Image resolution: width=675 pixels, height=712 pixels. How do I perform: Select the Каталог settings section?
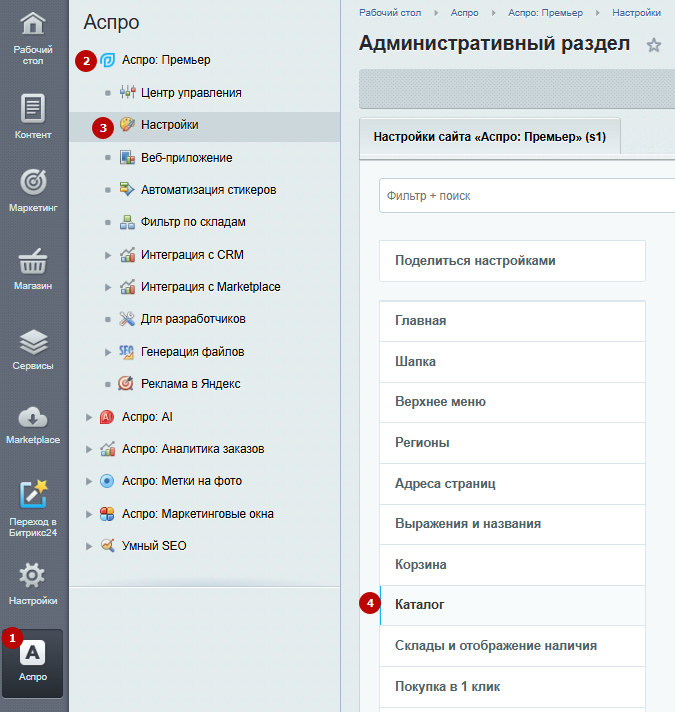pyautogui.click(x=512, y=605)
